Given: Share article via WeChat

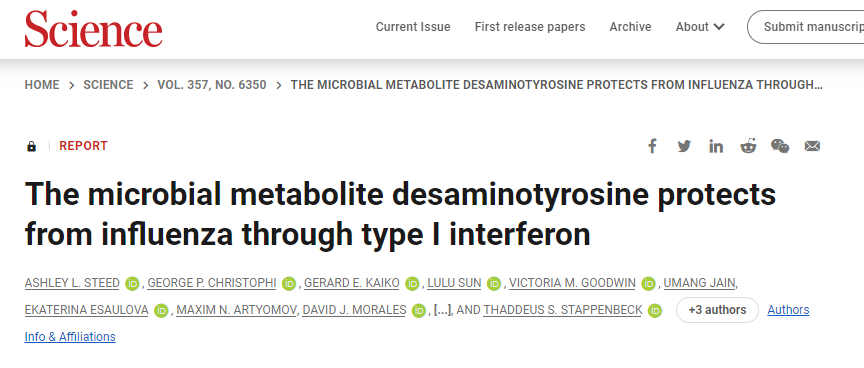Looking at the screenshot, I should (780, 146).
